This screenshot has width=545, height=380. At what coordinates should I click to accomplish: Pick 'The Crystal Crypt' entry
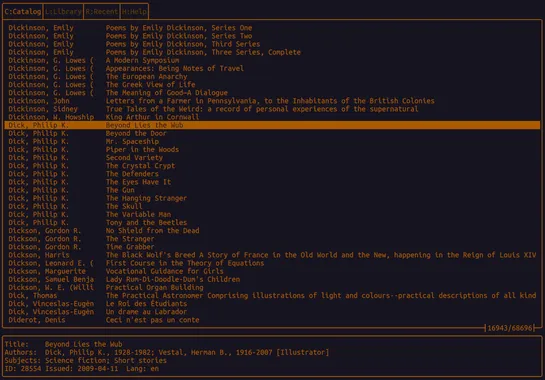coord(272,166)
